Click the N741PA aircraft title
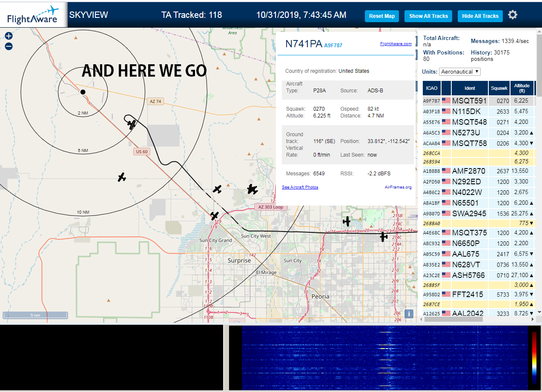The height and width of the screenshot is (392, 542). click(x=304, y=43)
